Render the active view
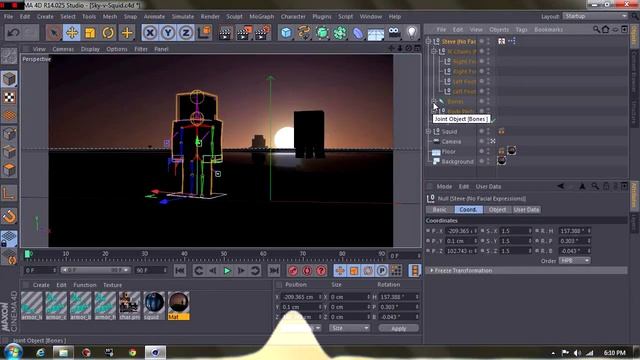The height and width of the screenshot is (360, 640). pos(225,33)
